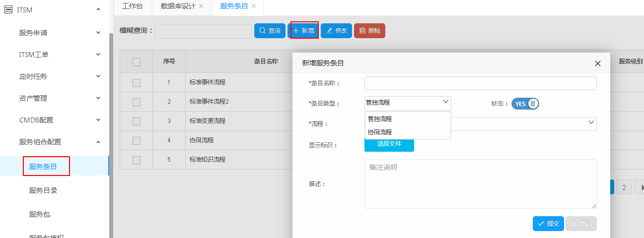Click the ITSM menu list icon

[x=8, y=9]
